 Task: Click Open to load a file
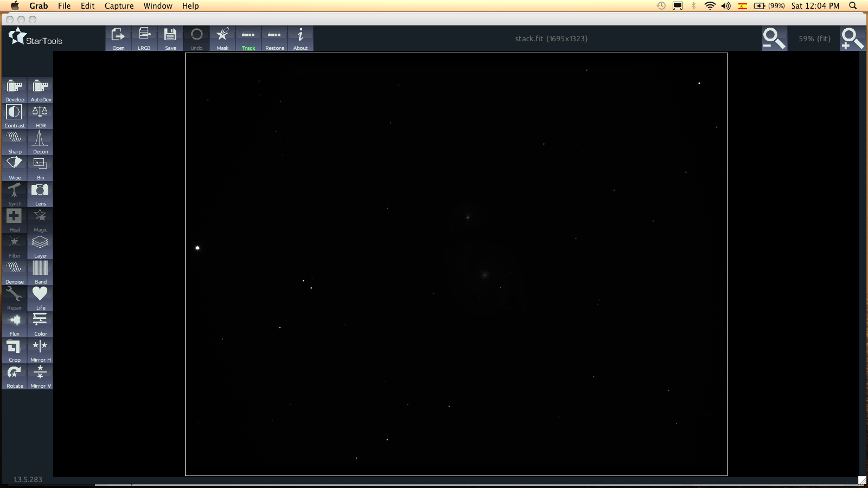coord(118,38)
